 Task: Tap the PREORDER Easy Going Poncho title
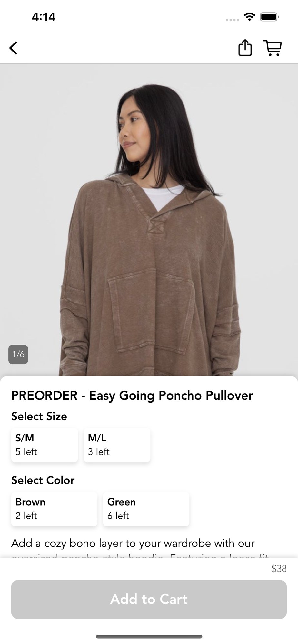[x=132, y=395]
